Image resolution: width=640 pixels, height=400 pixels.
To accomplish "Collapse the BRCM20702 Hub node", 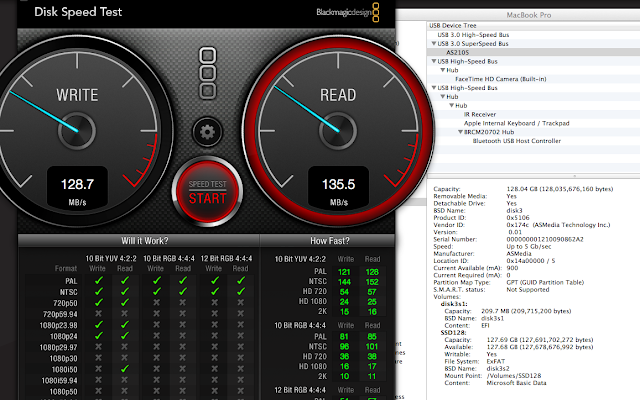I will pyautogui.click(x=460, y=132).
